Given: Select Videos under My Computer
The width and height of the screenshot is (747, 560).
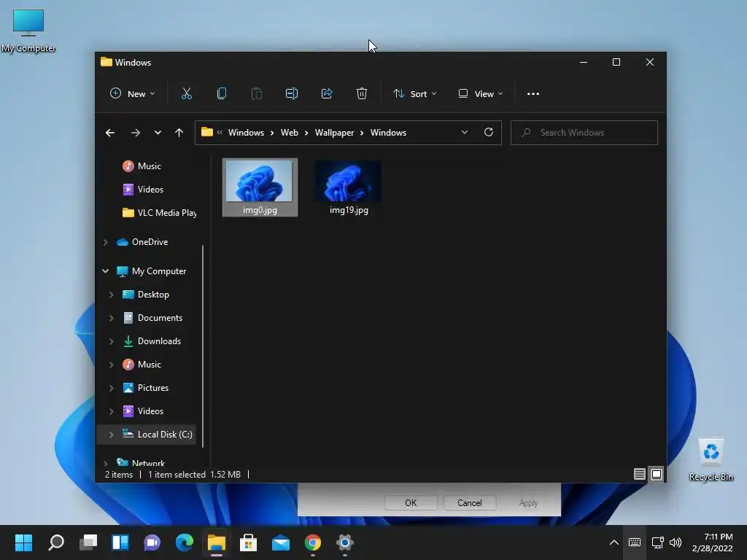Looking at the screenshot, I should click(x=150, y=411).
